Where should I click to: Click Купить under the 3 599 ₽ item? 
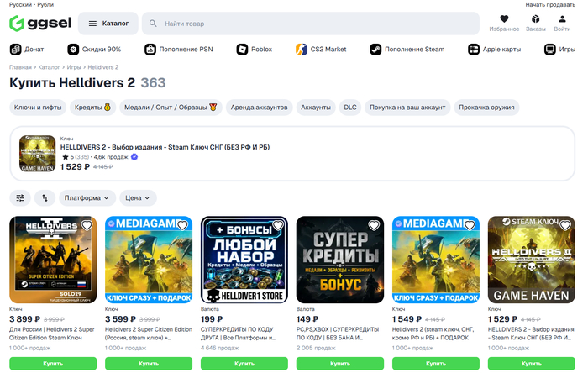pos(149,364)
